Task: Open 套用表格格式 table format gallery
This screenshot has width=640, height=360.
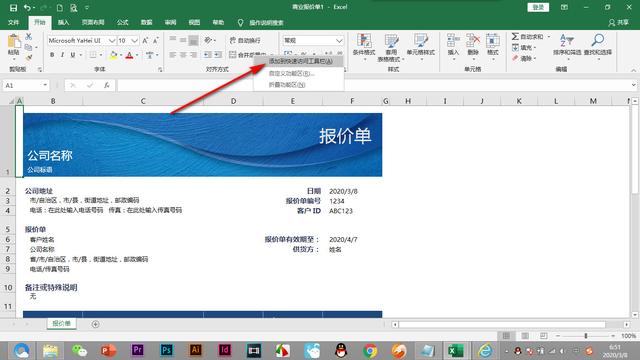Action: pos(391,47)
